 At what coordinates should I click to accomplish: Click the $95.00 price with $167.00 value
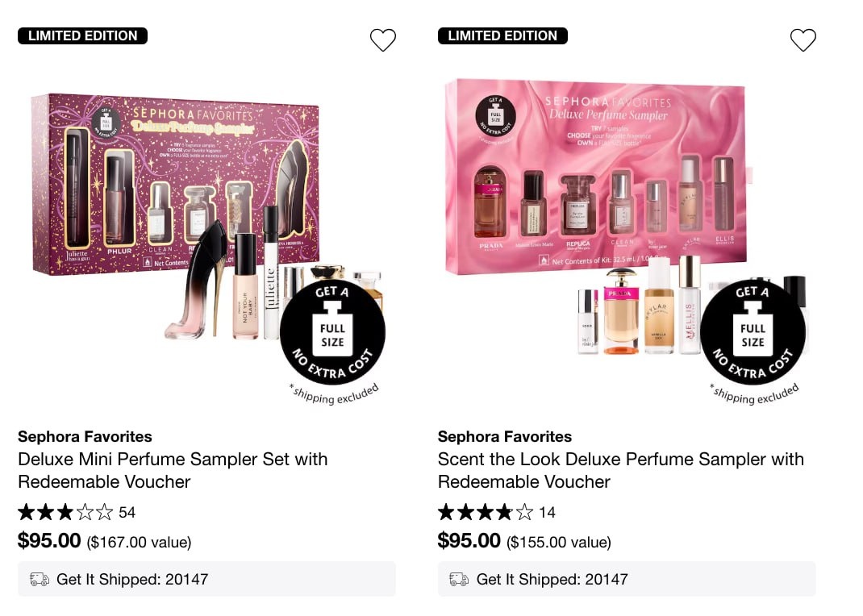[x=105, y=541]
